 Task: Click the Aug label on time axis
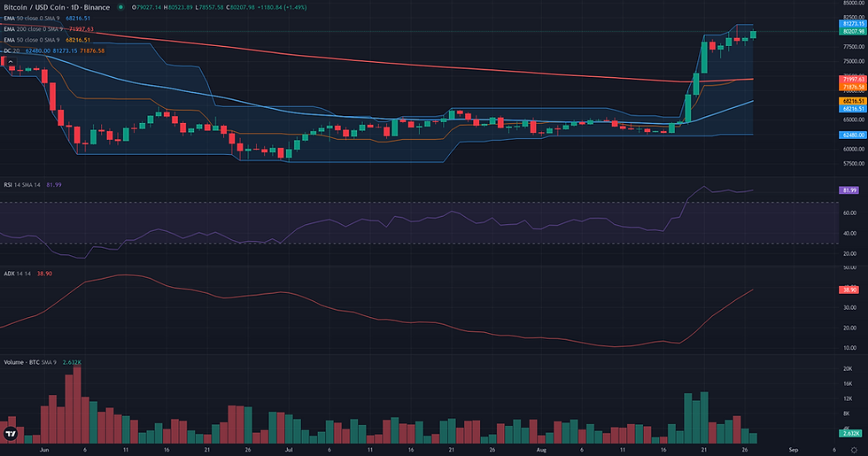[x=541, y=450]
